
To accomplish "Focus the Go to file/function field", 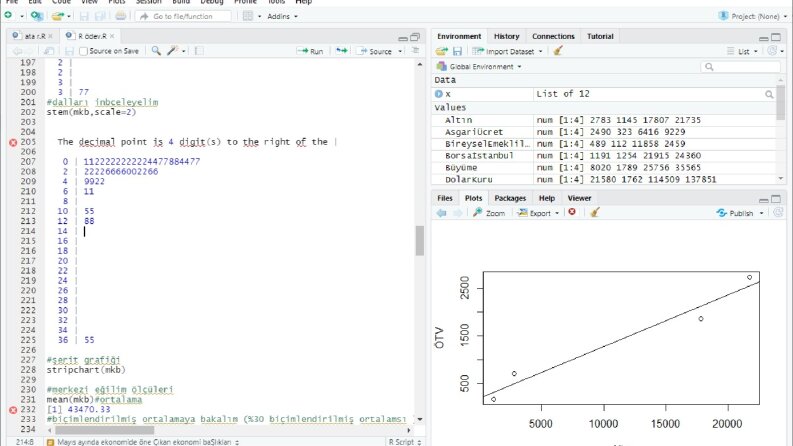I will (183, 16).
